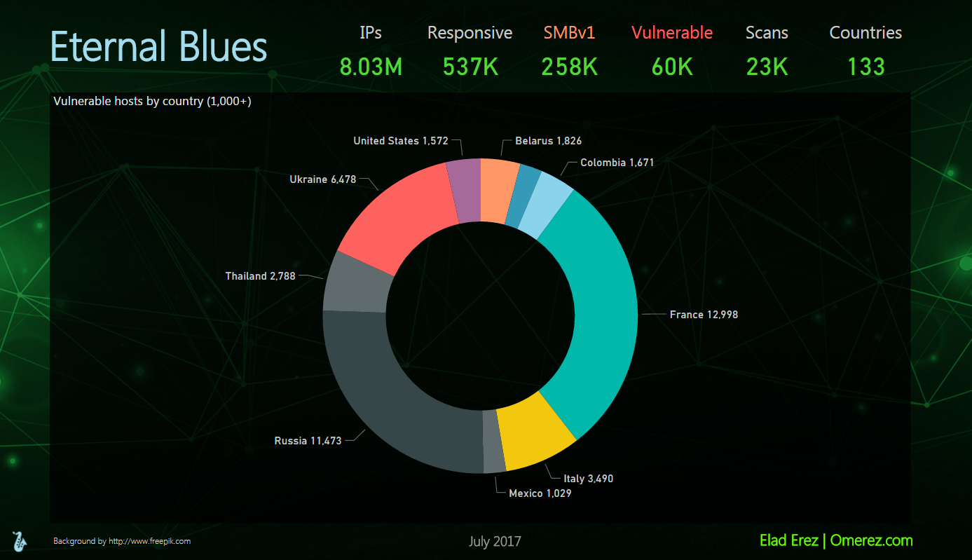
Task: Open the Elad Erez Omerez.com link
Action: click(x=835, y=540)
